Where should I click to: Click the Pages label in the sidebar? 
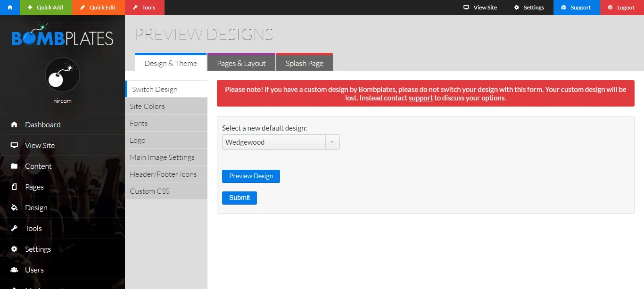(x=34, y=187)
